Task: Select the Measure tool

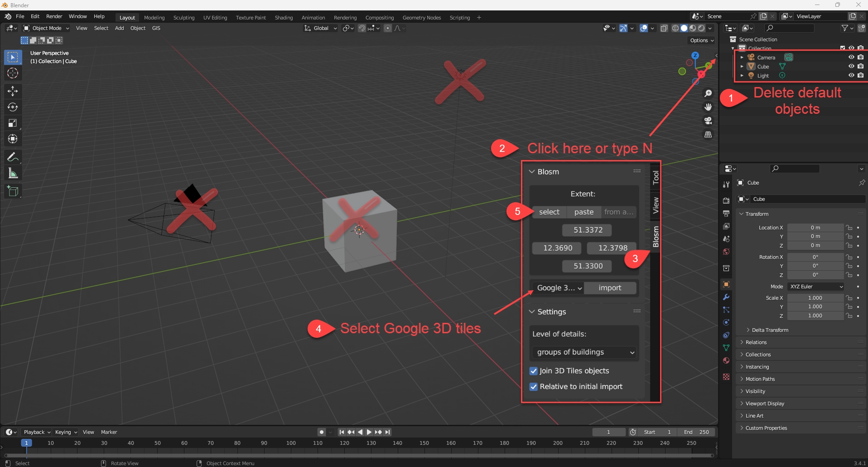Action: click(x=13, y=173)
